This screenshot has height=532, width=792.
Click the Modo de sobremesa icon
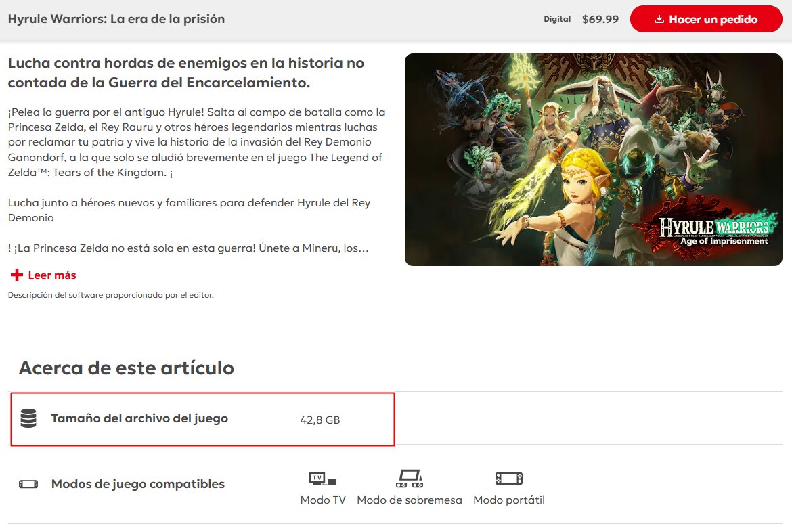click(x=410, y=478)
